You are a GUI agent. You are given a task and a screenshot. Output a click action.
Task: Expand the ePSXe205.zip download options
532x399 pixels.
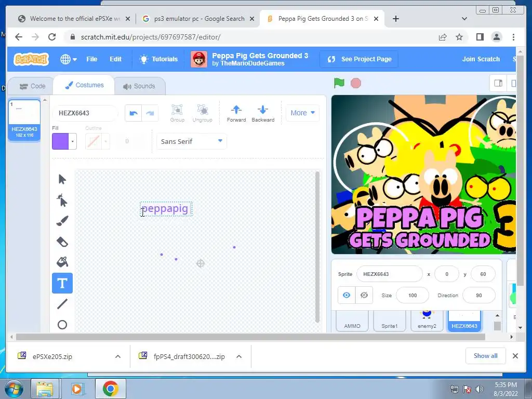coord(118,356)
